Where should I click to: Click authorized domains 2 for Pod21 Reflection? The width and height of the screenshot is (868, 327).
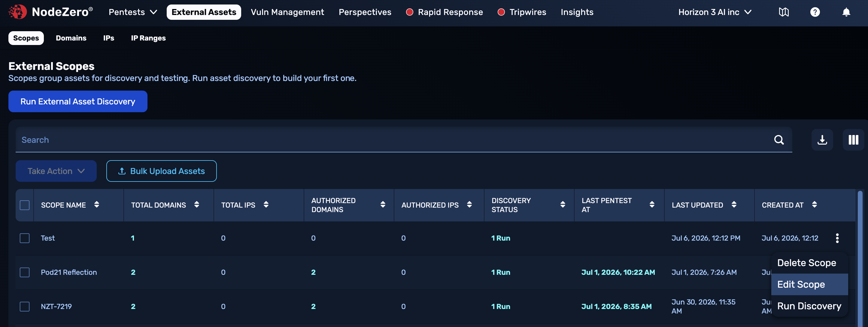pos(313,272)
